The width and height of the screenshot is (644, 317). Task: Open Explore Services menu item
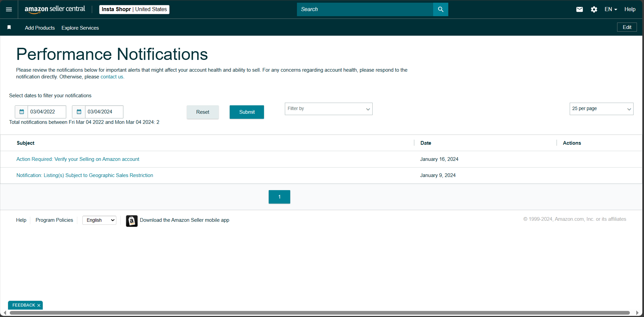pyautogui.click(x=80, y=28)
